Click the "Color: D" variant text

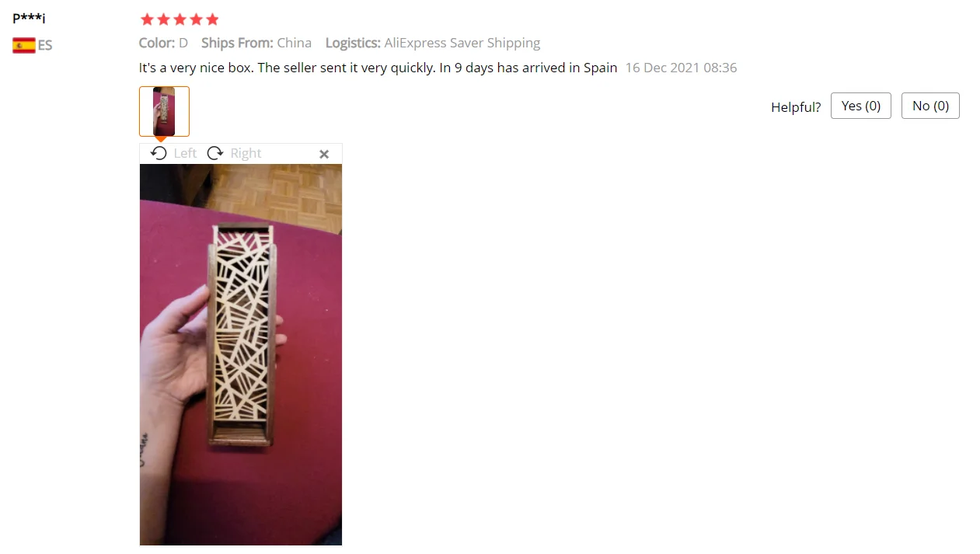pyautogui.click(x=163, y=43)
